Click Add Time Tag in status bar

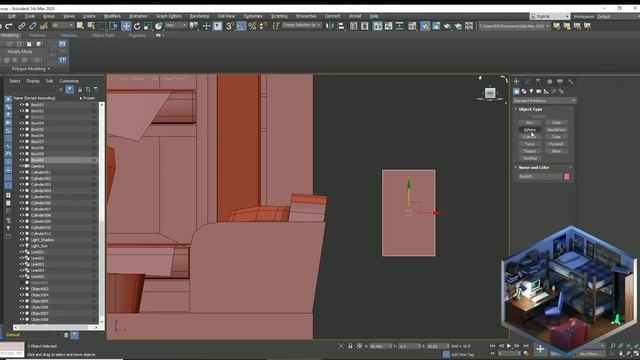pyautogui.click(x=462, y=355)
